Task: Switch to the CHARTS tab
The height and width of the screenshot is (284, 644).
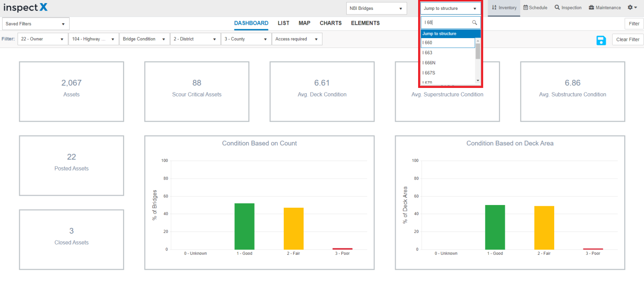Action: (331, 23)
